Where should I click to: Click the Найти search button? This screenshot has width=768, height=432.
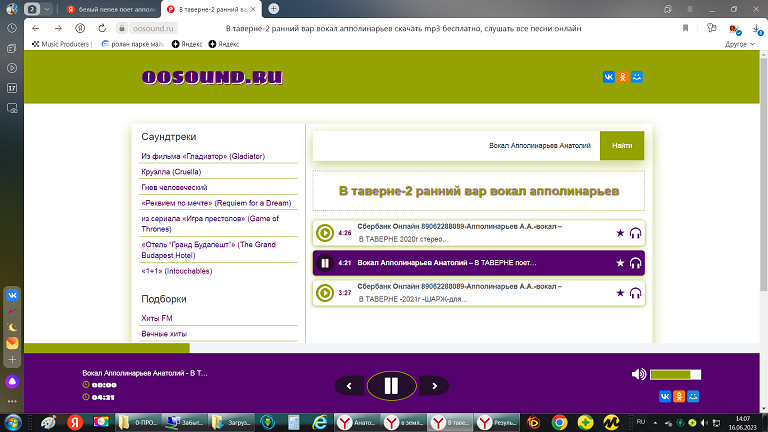pyautogui.click(x=622, y=145)
